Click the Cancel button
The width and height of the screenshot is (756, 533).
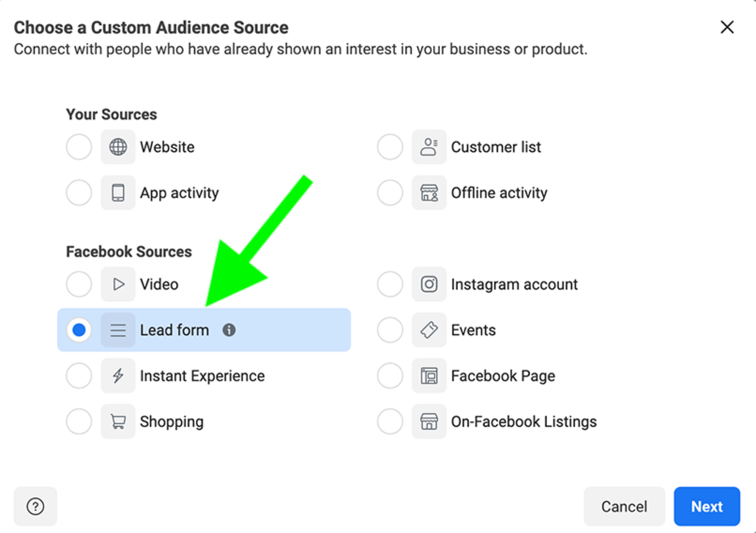(624, 507)
